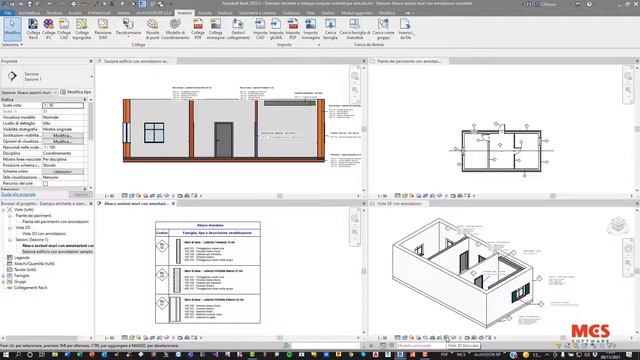Click the Livello di dettaglio Alto value
This screenshot has width=640, height=360.
click(63, 123)
